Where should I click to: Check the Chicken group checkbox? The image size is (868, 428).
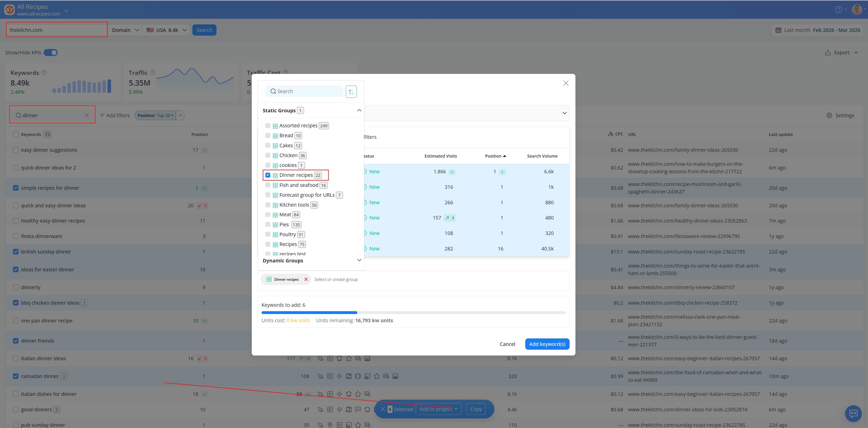pos(267,155)
